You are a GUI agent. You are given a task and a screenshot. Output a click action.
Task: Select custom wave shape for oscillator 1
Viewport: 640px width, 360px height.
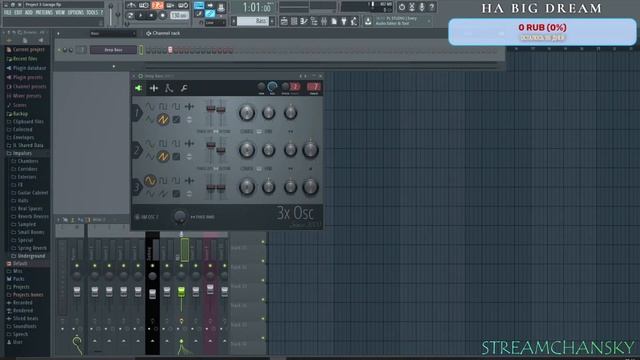(189, 107)
